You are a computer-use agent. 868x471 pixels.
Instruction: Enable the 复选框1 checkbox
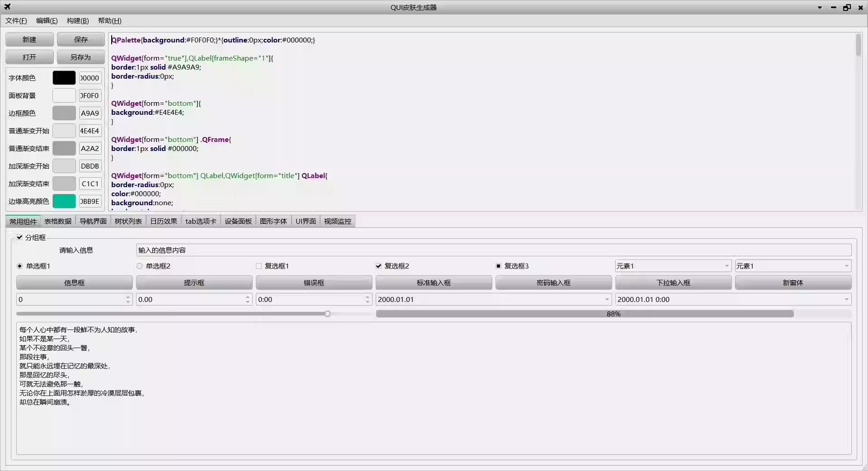[x=259, y=266]
